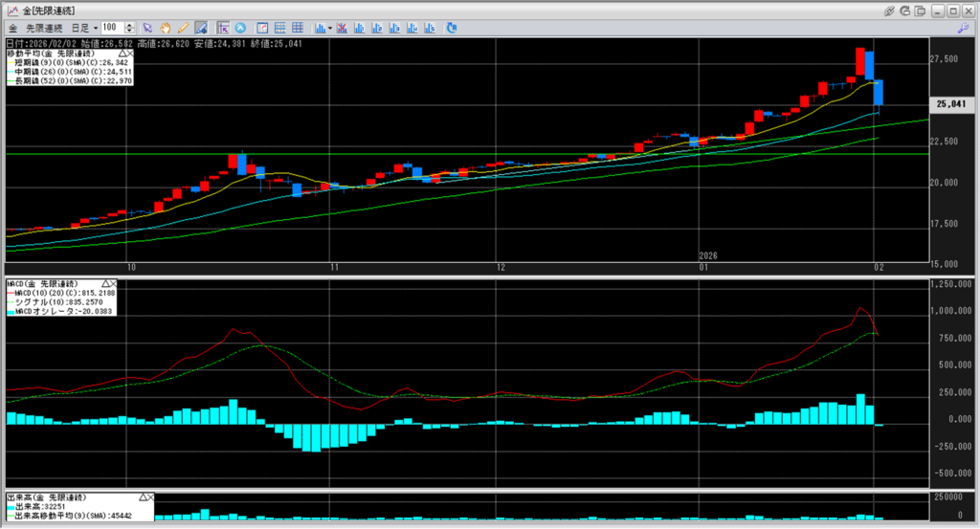
Task: Click the 先限連続 contract label
Action: point(43,28)
